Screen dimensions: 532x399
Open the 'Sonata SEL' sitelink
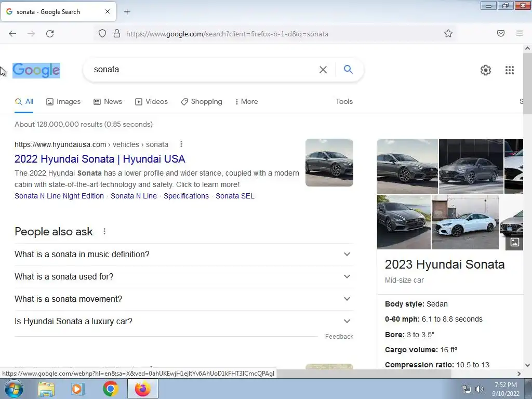[235, 196]
